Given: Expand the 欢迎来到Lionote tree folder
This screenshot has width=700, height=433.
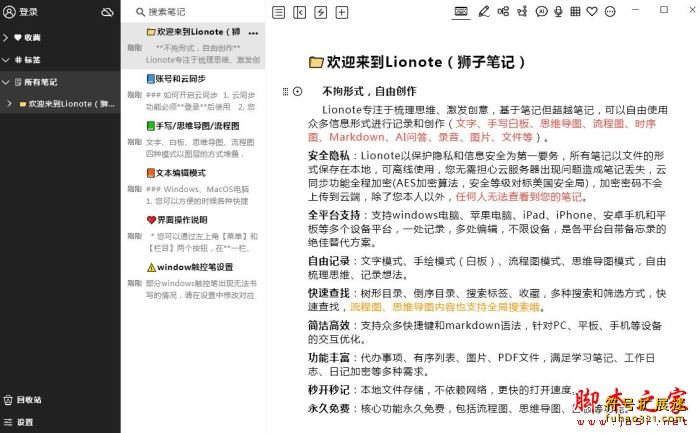Looking at the screenshot, I should 9,104.
